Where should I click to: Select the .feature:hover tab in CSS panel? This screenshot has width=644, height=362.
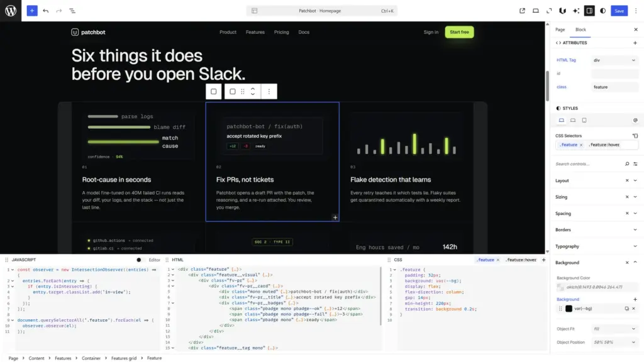(x=521, y=260)
